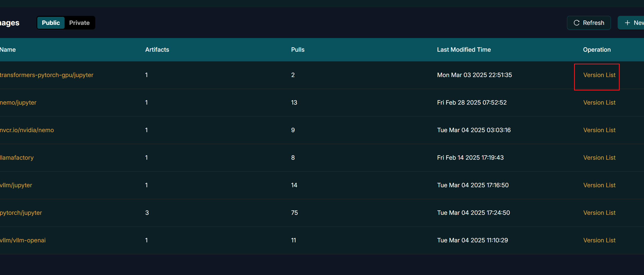644x275 pixels.
Task: Switch to the Public tab
Action: [51, 23]
